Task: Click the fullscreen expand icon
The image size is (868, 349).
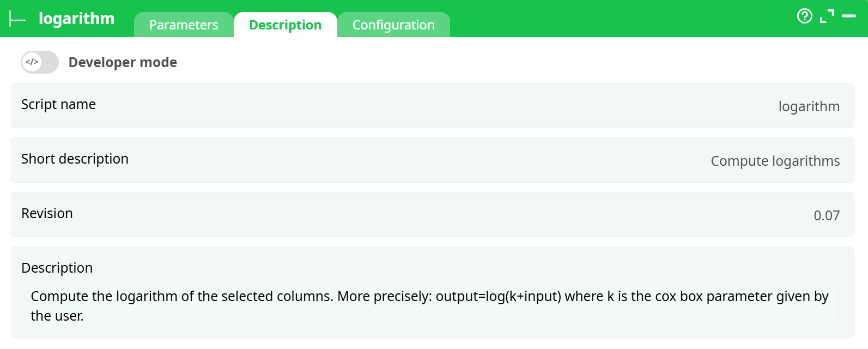Action: 827,16
